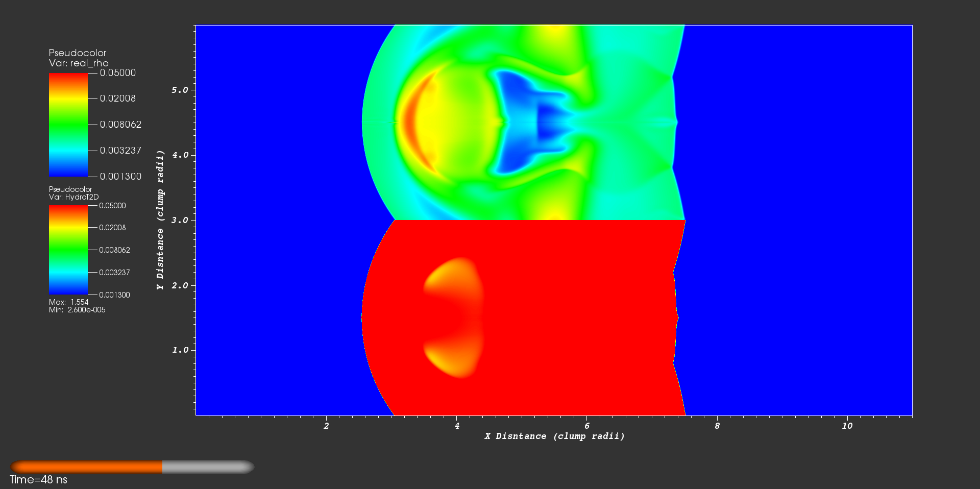Click the Pseudocolor title above HydroT2D
This screenshot has height=489, width=980.
click(x=70, y=189)
